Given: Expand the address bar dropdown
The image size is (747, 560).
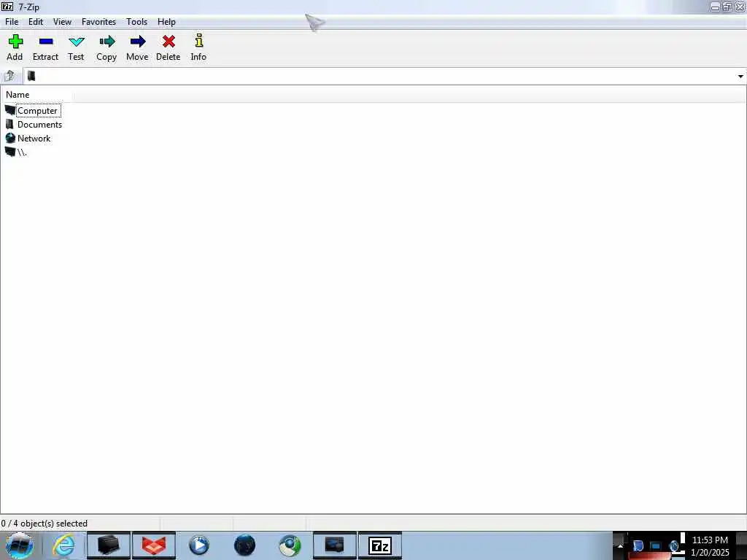Looking at the screenshot, I should 740,76.
